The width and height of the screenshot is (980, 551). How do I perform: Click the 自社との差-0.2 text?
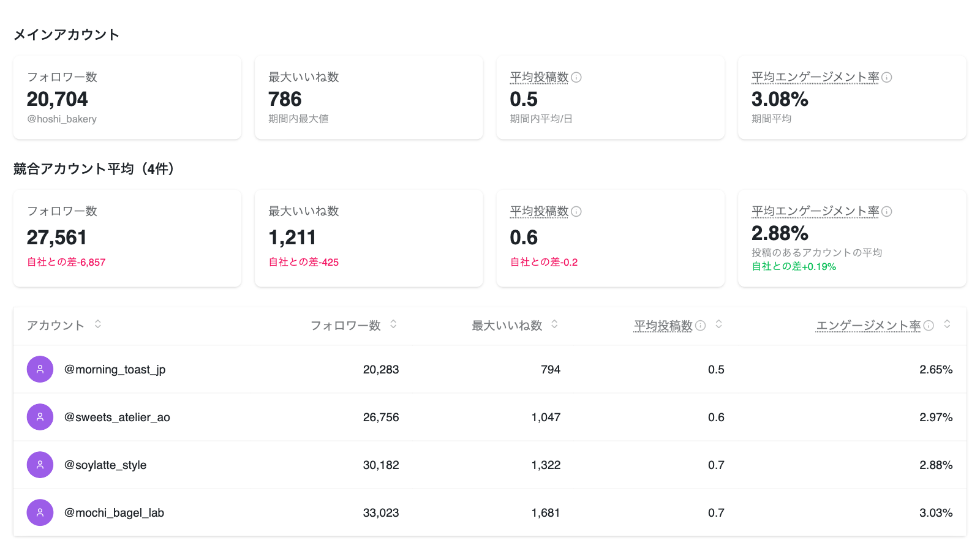[544, 262]
